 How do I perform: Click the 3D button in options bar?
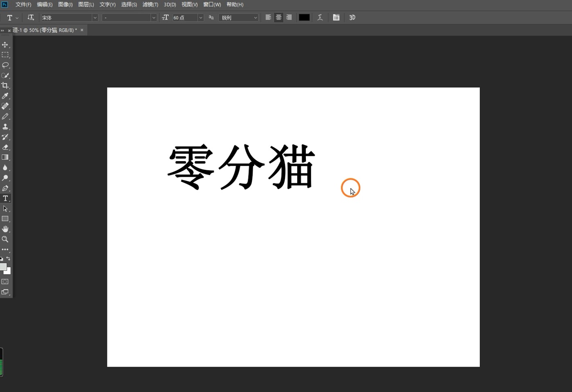pos(352,18)
